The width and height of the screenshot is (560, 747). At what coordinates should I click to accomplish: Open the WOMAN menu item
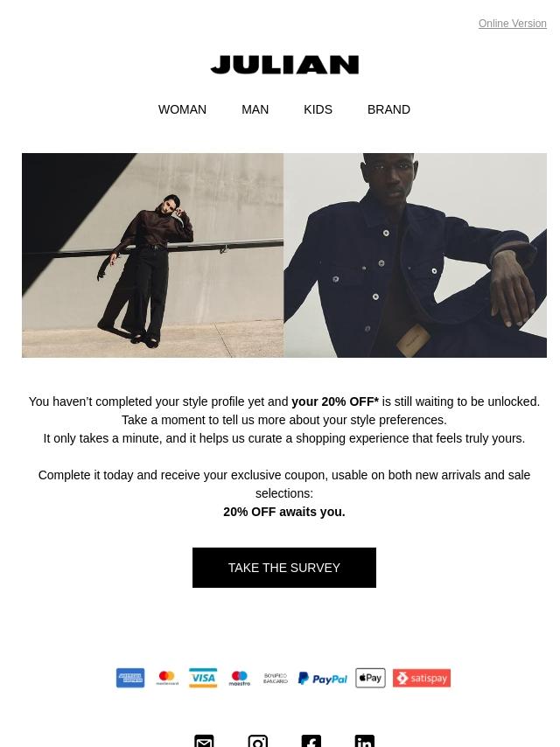click(x=182, y=109)
